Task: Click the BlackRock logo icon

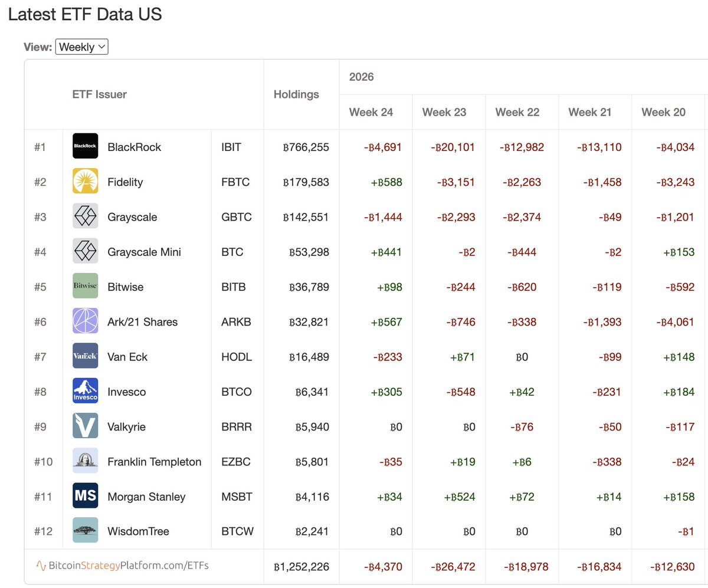Action: (86, 147)
